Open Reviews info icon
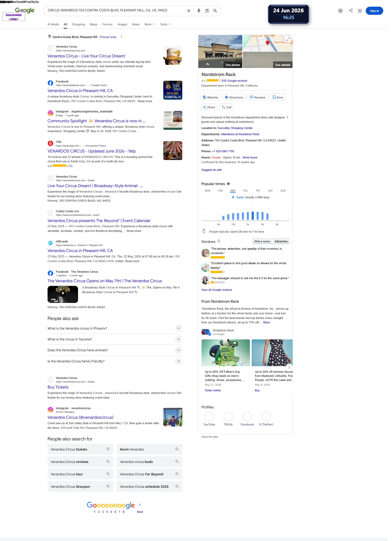This screenshot has width=392, height=541. [219, 241]
